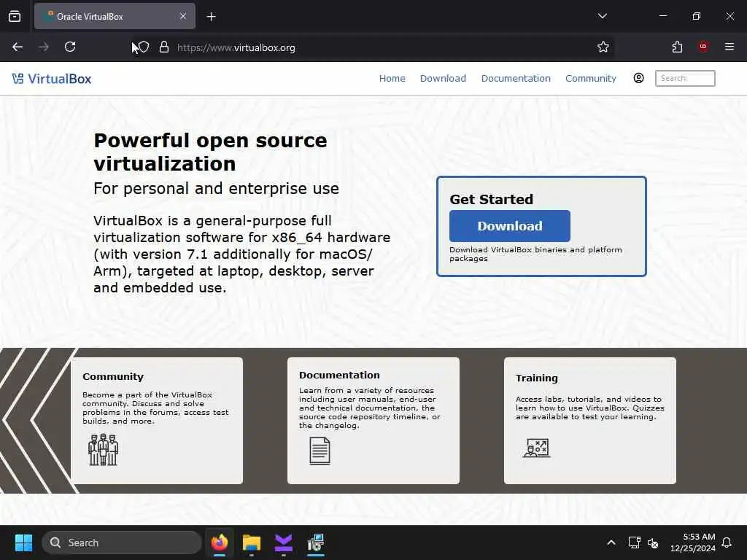Click the Get Started heading

pyautogui.click(x=491, y=199)
